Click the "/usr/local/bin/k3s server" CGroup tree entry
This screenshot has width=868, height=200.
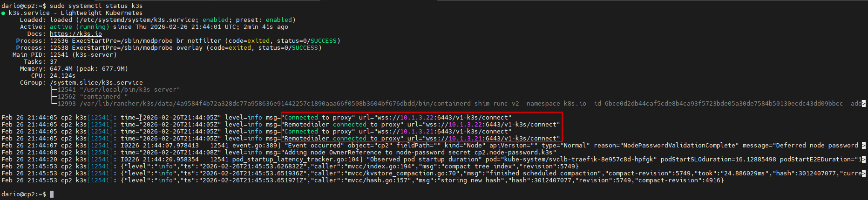pos(129,90)
